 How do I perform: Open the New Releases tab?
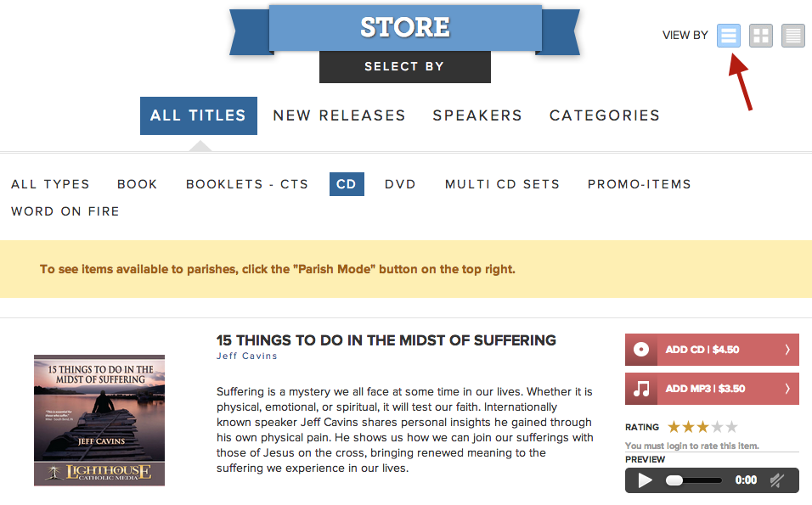click(x=339, y=115)
